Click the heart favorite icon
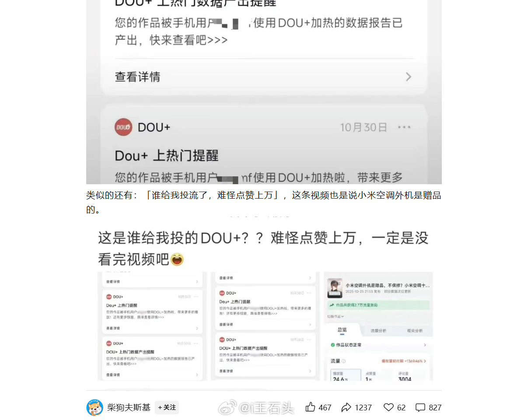Image resolution: width=514 pixels, height=420 pixels. tap(388, 408)
